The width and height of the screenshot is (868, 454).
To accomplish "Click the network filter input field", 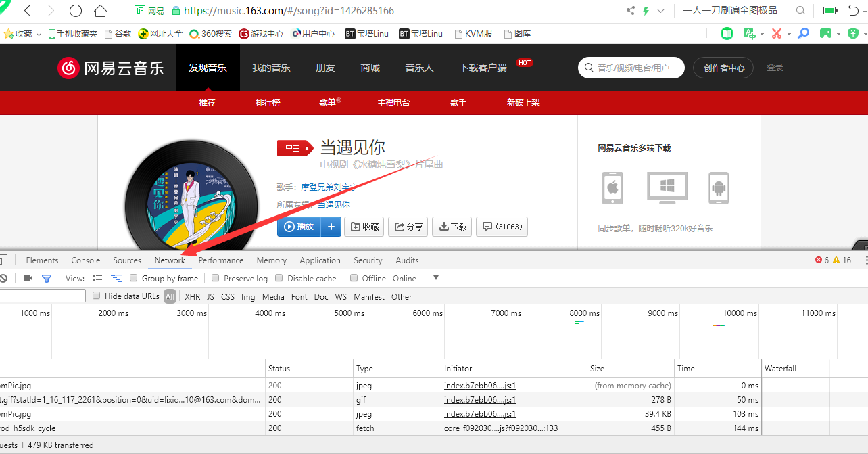I will point(43,296).
